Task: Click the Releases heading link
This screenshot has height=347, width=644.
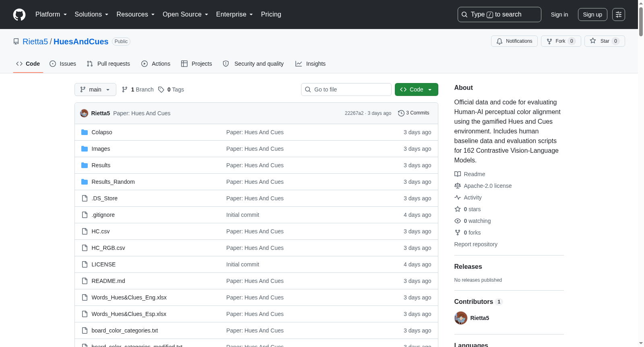Action: [468, 267]
